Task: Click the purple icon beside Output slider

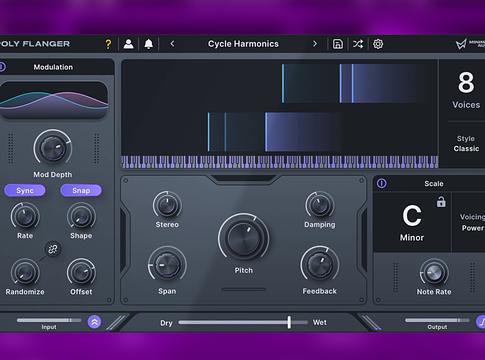Action: pyautogui.click(x=481, y=322)
